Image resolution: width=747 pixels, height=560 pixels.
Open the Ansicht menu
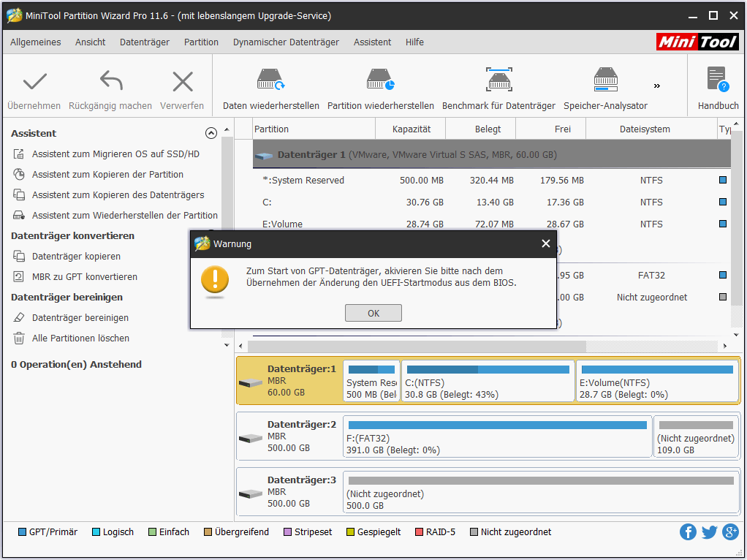click(90, 42)
